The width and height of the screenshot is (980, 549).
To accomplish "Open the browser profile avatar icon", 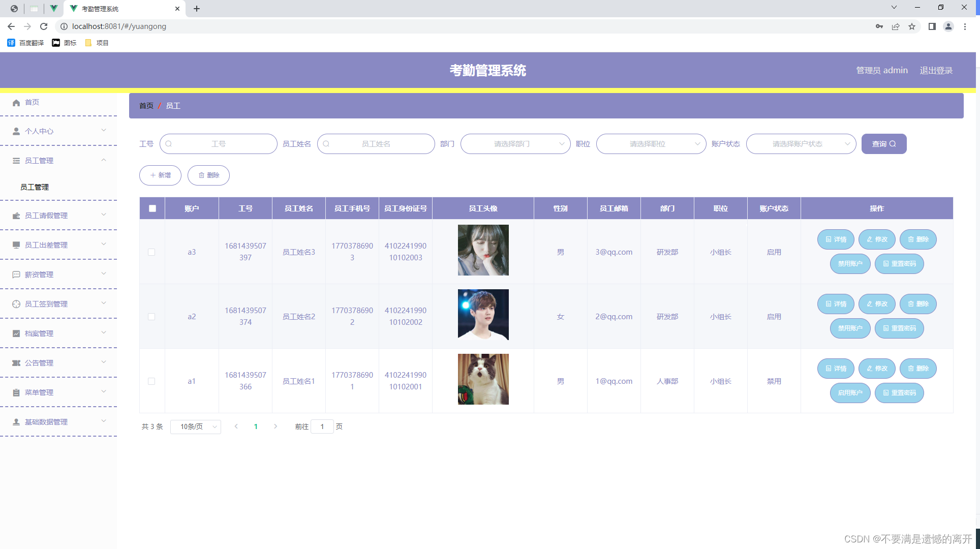I will tap(948, 26).
